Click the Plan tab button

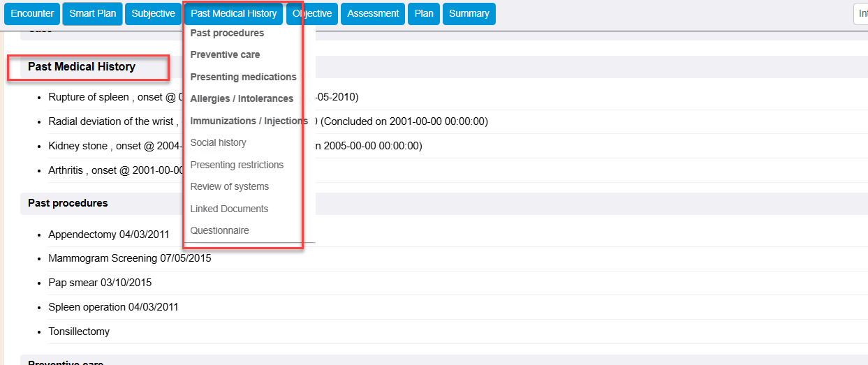pos(424,14)
